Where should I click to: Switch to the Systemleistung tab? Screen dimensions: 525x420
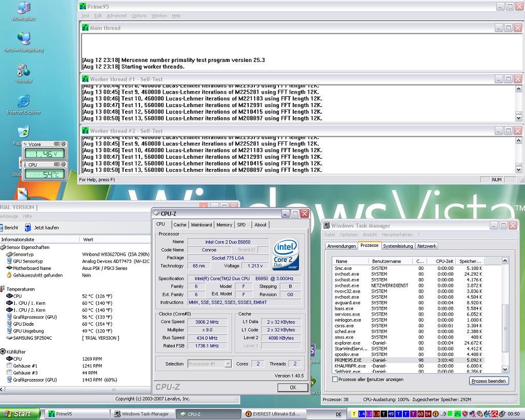point(398,246)
